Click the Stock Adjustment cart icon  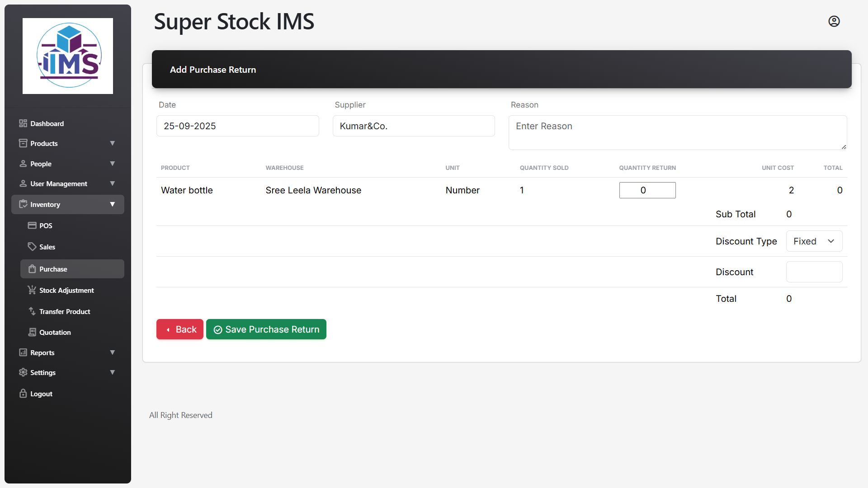pos(32,290)
